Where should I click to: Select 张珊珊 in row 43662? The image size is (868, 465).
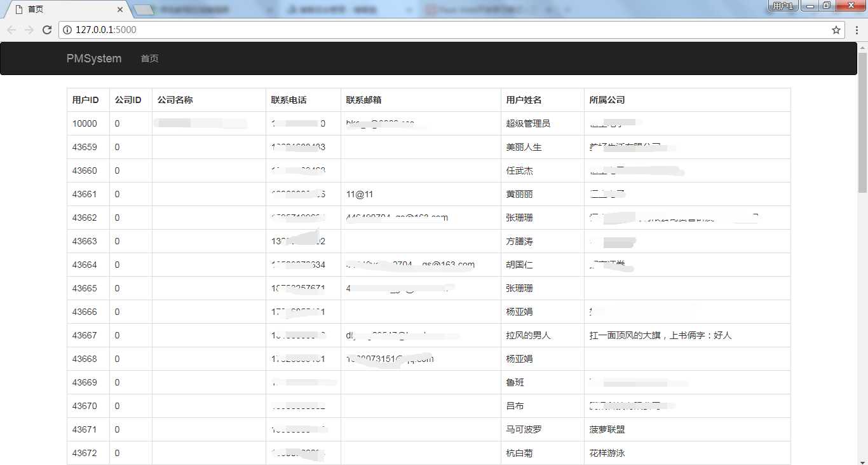[x=519, y=218]
